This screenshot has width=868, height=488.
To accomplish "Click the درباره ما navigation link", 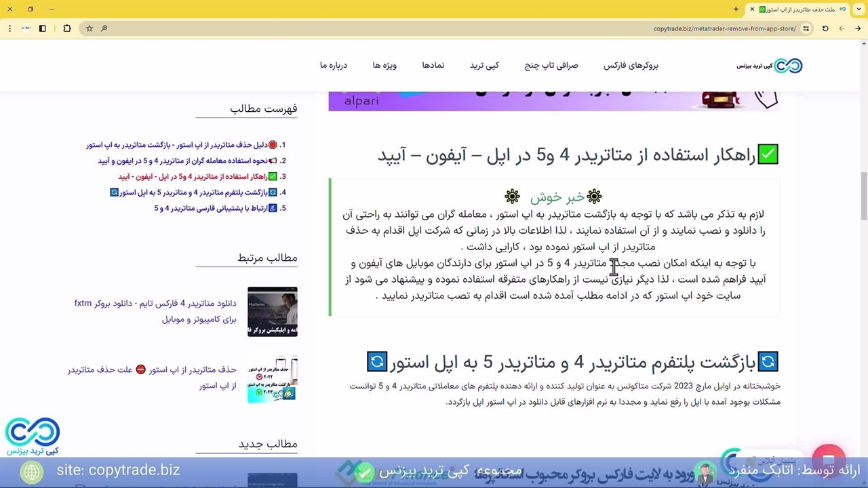I will (334, 66).
